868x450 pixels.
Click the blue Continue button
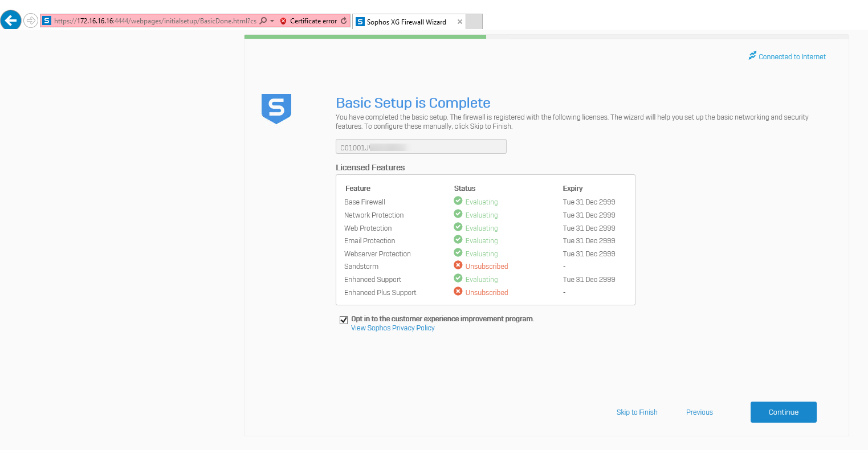[783, 412]
